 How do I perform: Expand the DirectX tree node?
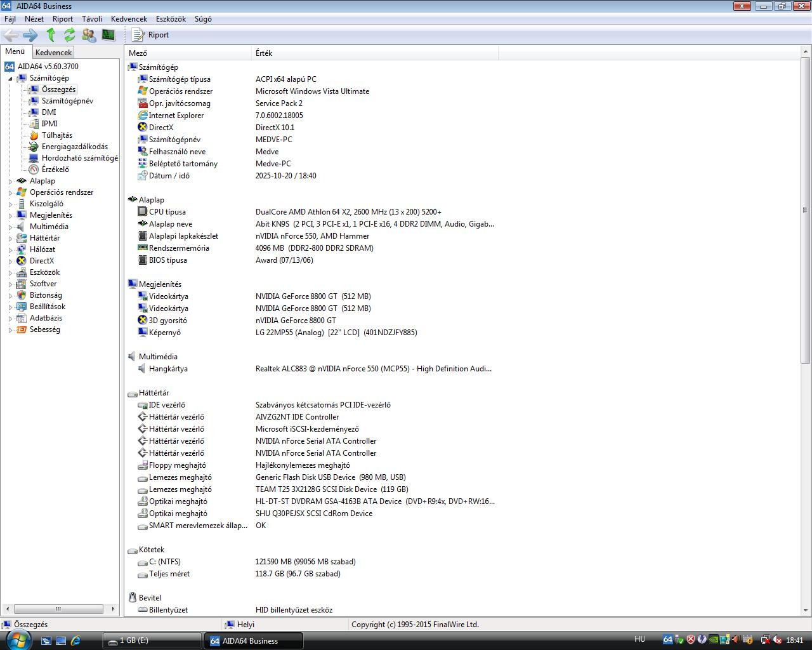pos(10,261)
